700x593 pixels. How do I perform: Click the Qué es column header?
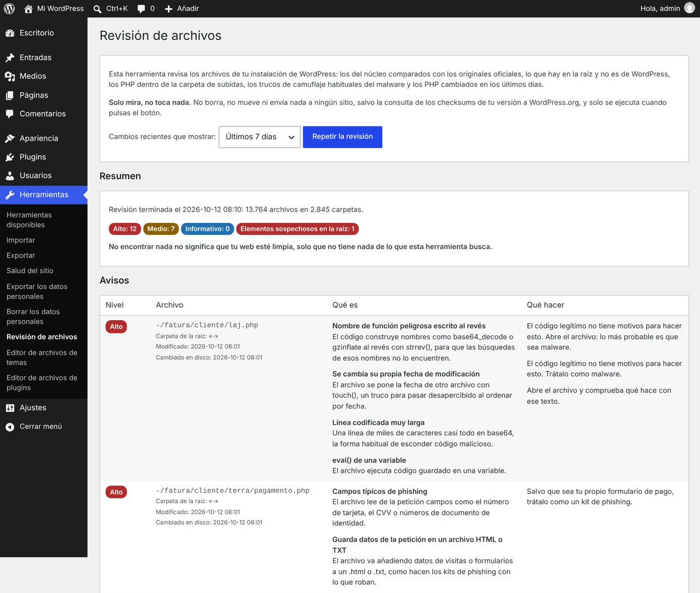click(345, 305)
